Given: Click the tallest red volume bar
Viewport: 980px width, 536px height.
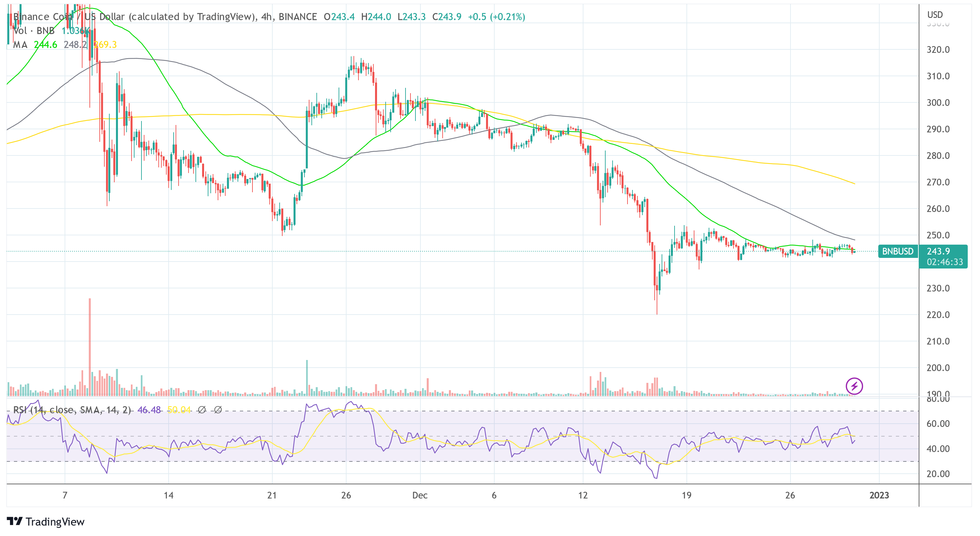Looking at the screenshot, I should pos(90,347).
